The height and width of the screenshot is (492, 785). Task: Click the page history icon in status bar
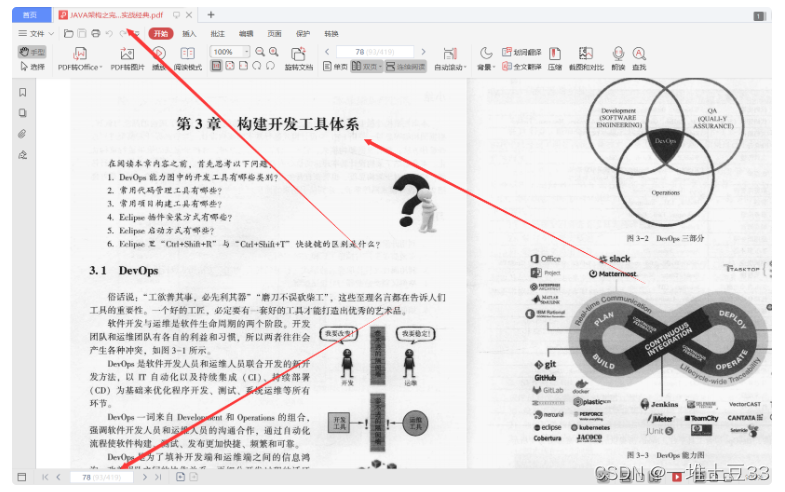point(181,477)
